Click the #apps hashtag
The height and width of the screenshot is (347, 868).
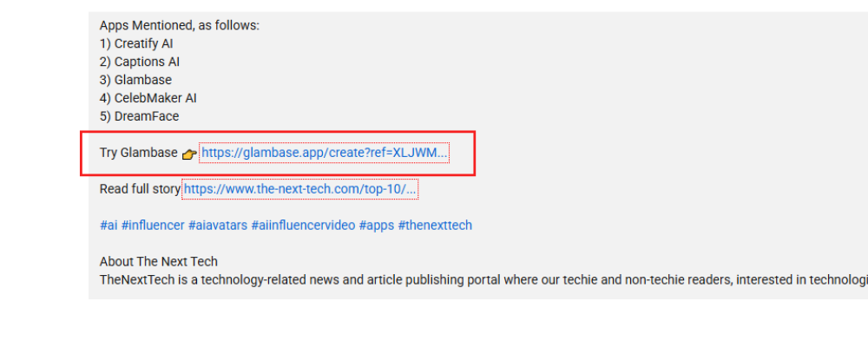(376, 226)
